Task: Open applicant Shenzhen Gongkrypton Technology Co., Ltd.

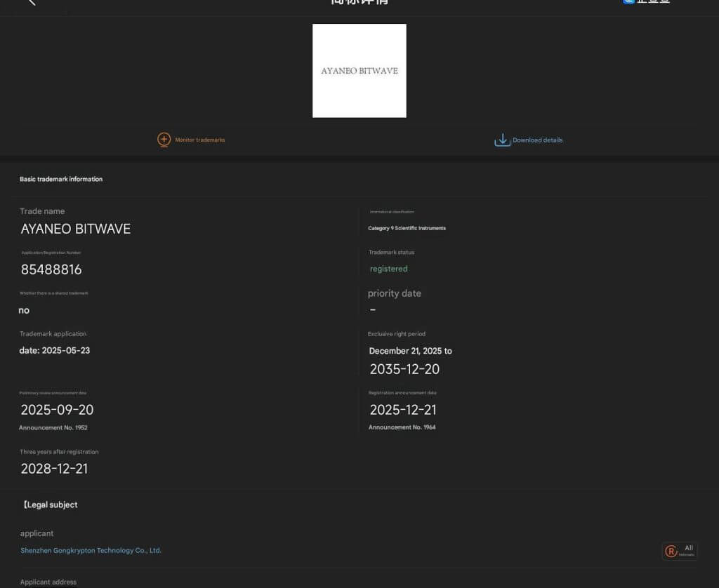Action: pyautogui.click(x=91, y=550)
